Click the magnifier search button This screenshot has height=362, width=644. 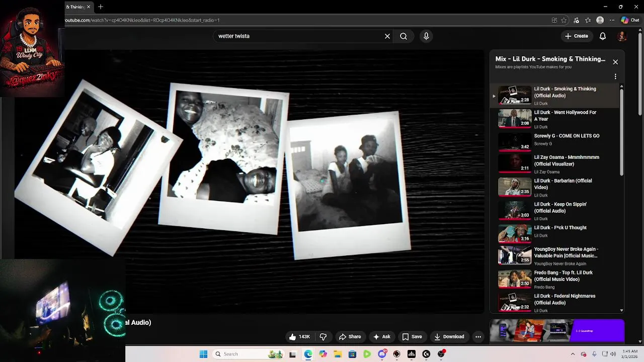coord(404,36)
